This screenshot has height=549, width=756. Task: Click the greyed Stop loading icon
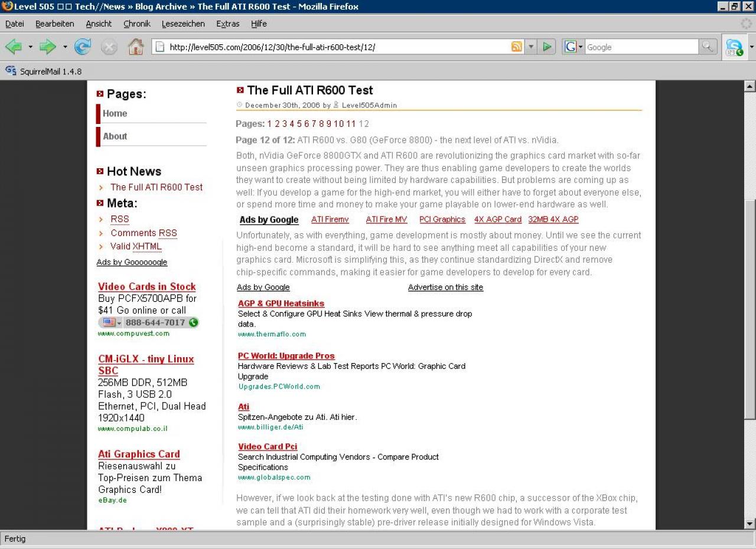[x=109, y=47]
